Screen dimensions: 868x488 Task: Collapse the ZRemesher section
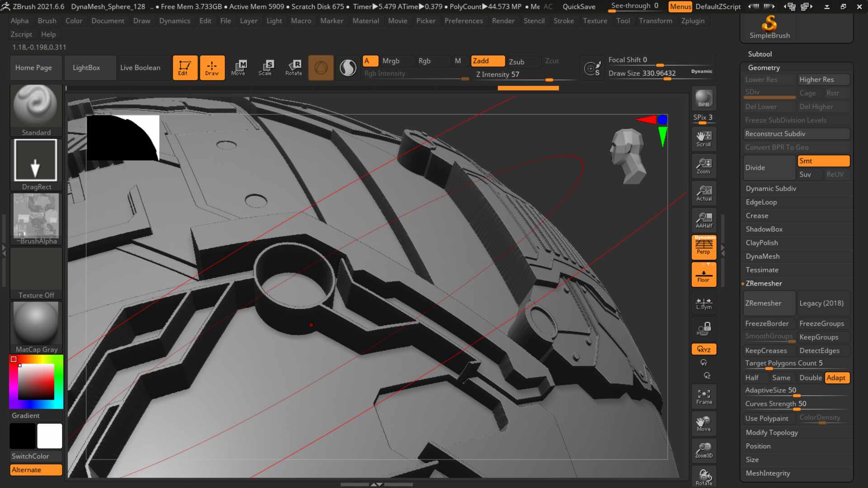pos(764,283)
